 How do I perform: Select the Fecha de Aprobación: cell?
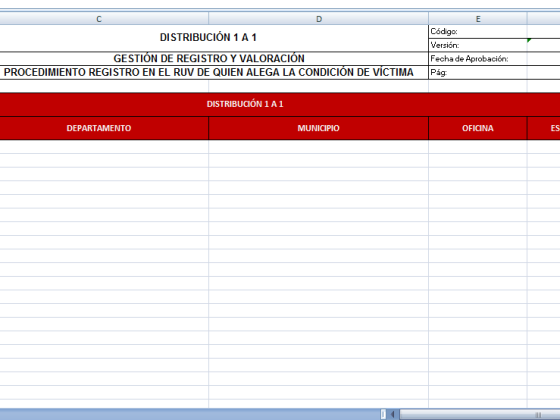click(478, 59)
